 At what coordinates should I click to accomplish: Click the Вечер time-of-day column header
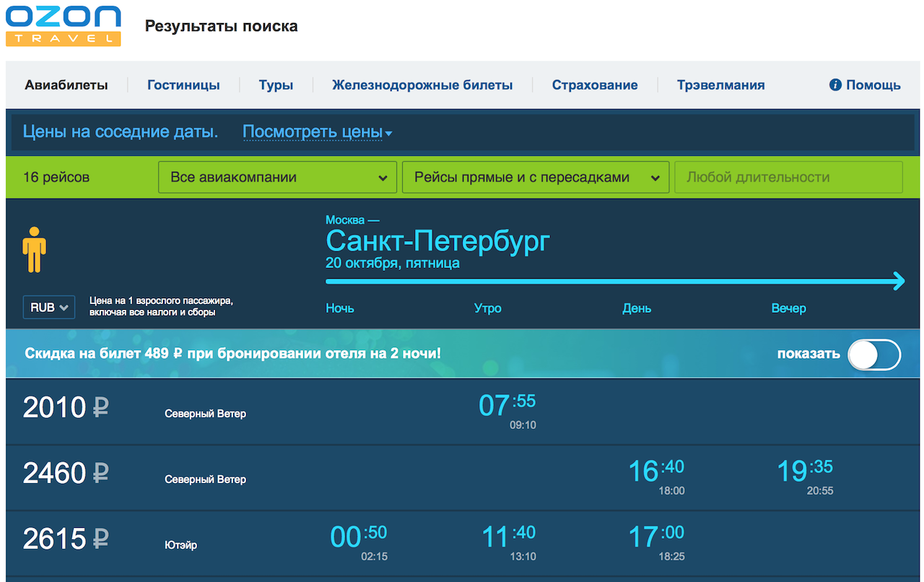pos(788,308)
